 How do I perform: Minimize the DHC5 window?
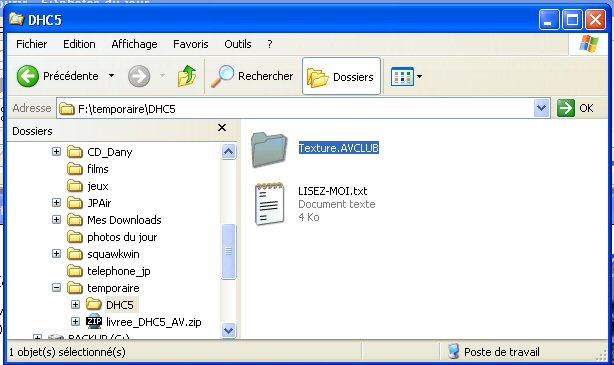[549, 20]
